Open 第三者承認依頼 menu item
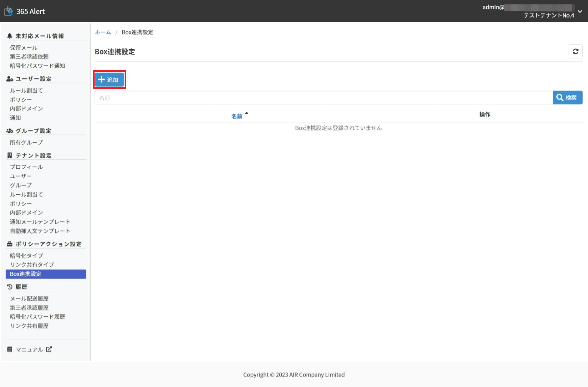The height and width of the screenshot is (387, 588). click(x=29, y=56)
